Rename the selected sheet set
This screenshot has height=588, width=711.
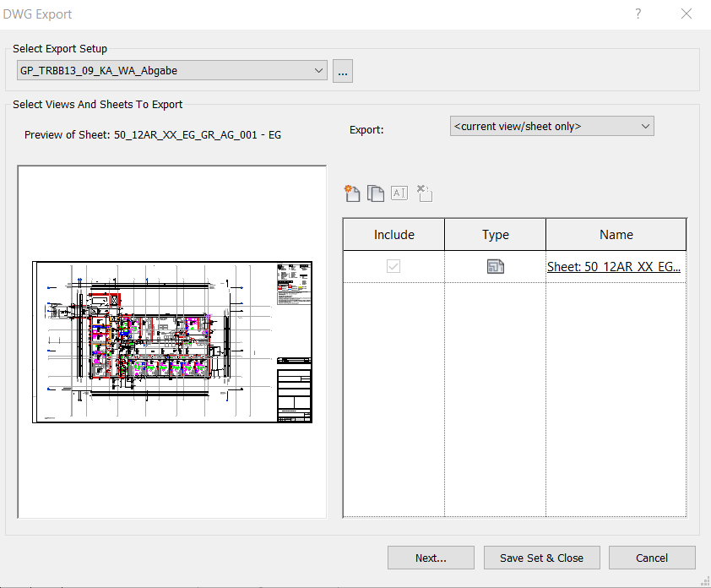[x=399, y=193]
